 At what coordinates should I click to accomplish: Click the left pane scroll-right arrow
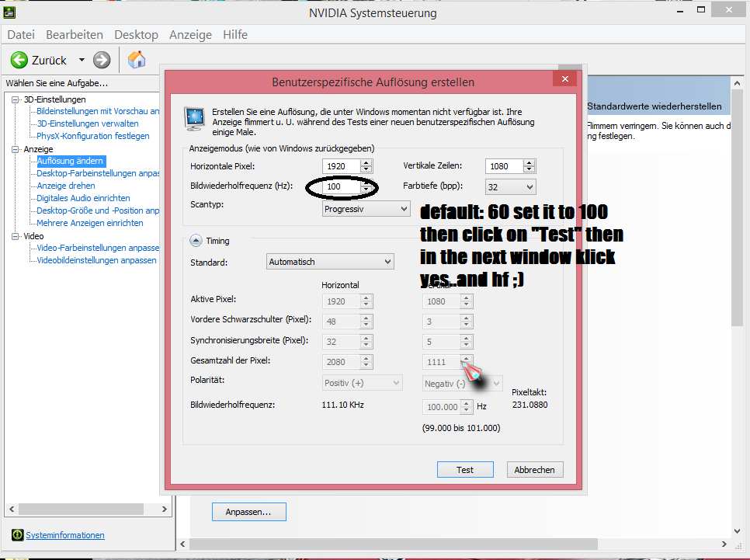(165, 509)
